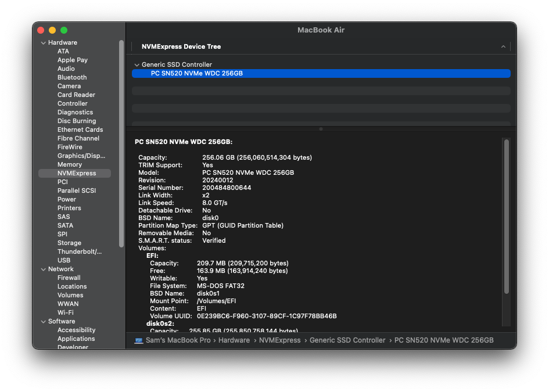This screenshot has width=549, height=392.
Task: Click the serial number 200484800644
Action: 227,188
